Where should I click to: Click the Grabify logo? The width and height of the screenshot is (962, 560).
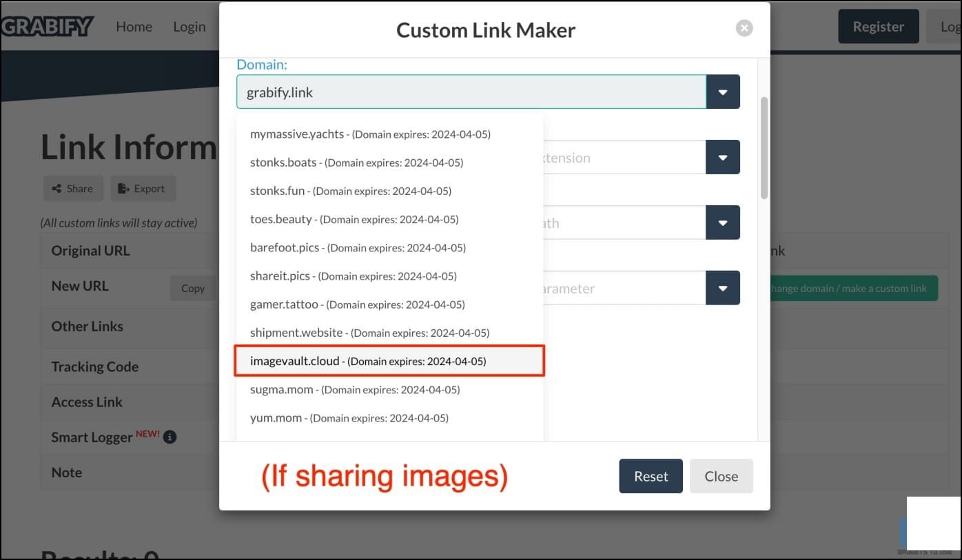click(47, 27)
